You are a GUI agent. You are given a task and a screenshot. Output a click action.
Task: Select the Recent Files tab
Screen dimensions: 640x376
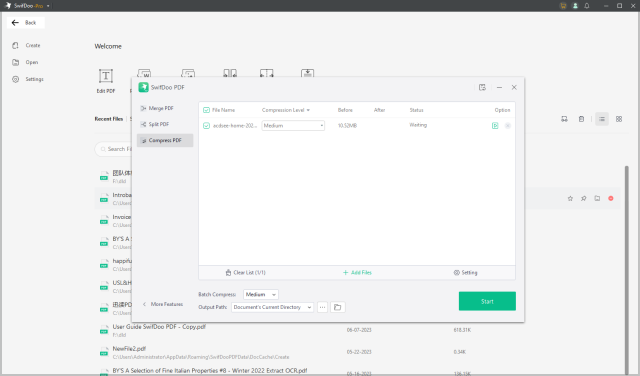[x=109, y=119]
